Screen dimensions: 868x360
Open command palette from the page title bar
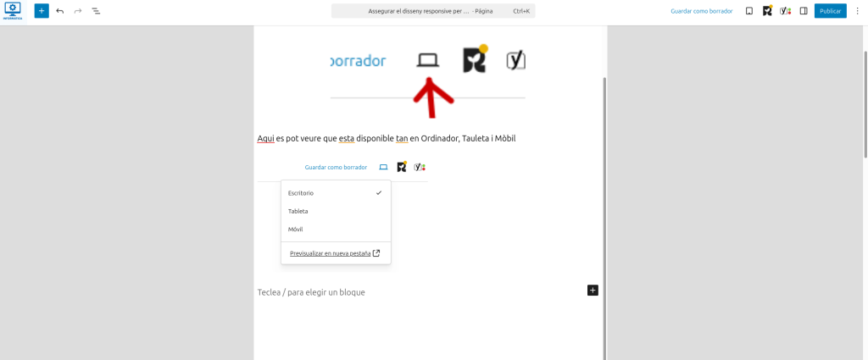(x=433, y=11)
